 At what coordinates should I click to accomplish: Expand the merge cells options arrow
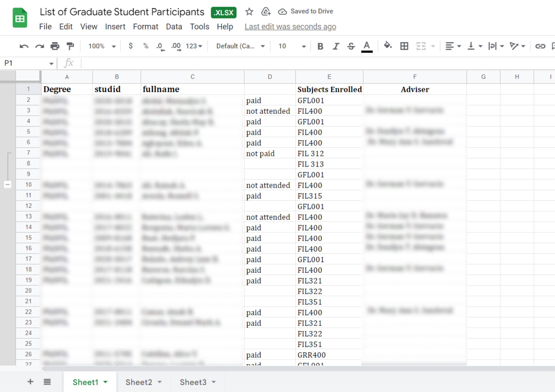click(x=433, y=46)
